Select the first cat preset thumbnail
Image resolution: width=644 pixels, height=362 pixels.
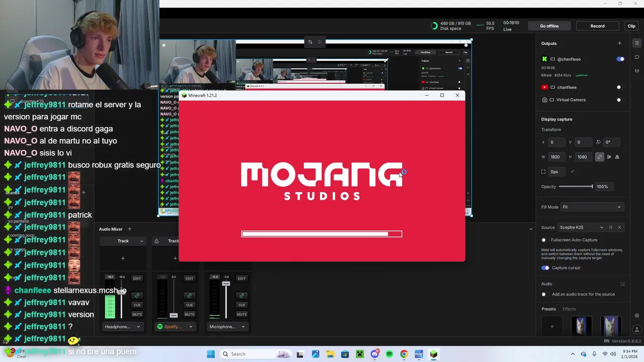(581, 326)
